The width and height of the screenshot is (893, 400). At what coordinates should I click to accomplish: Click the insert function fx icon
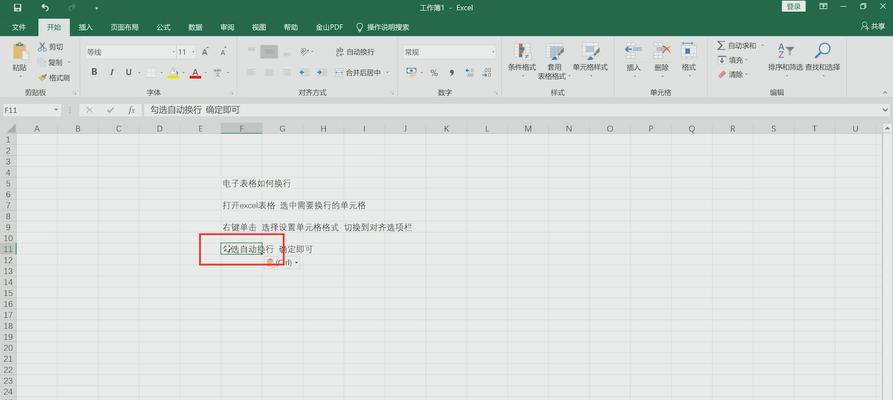point(132,110)
